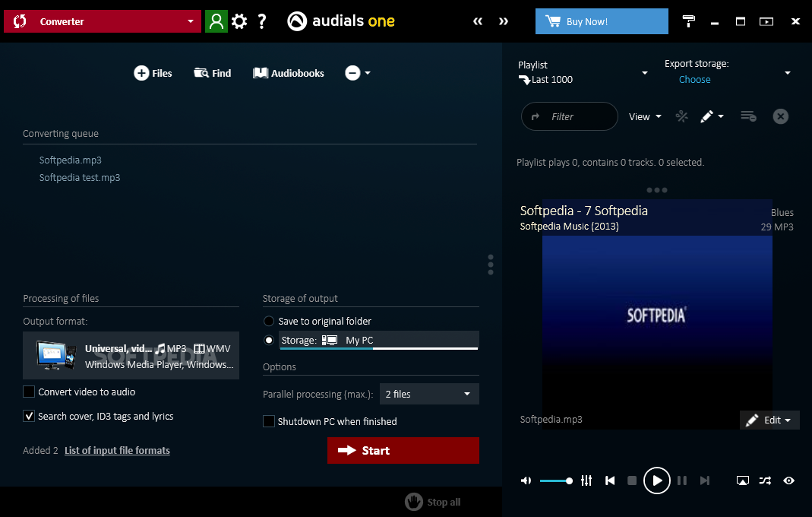Click the navigate forward double-arrow
812x517 pixels.
504,21
